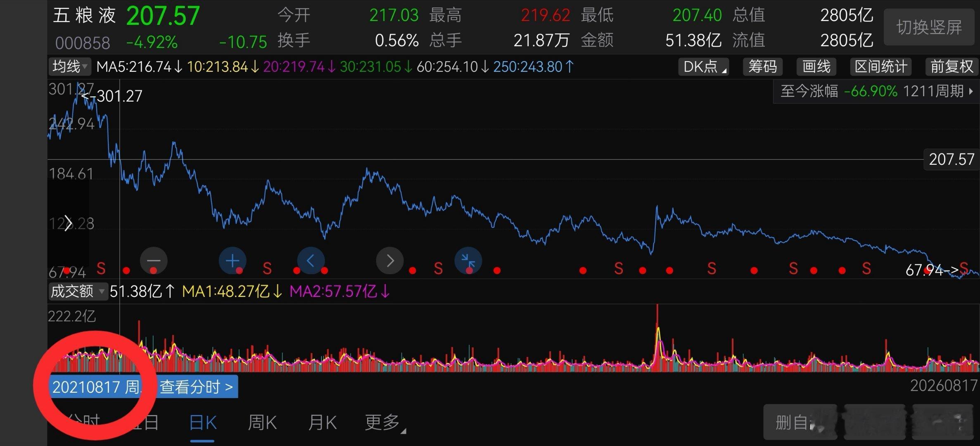Click S marker near 67.94 low
980x446 pixels.
click(964, 268)
